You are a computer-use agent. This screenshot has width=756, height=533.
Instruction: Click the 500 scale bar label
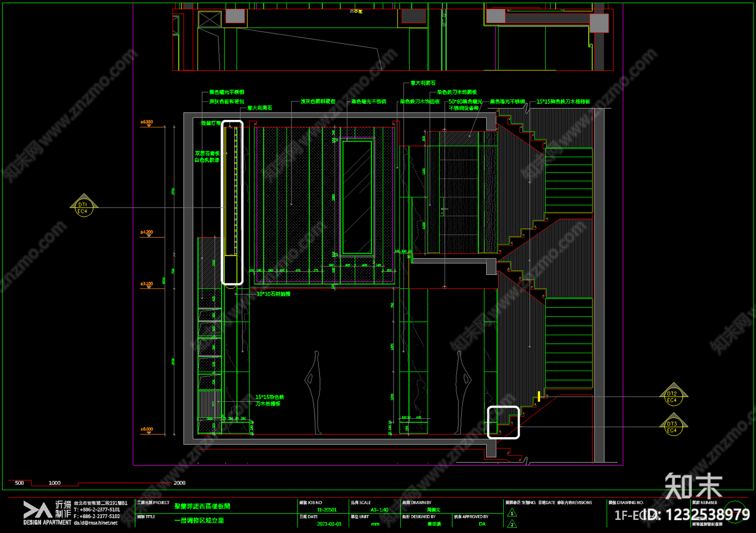[19, 483]
